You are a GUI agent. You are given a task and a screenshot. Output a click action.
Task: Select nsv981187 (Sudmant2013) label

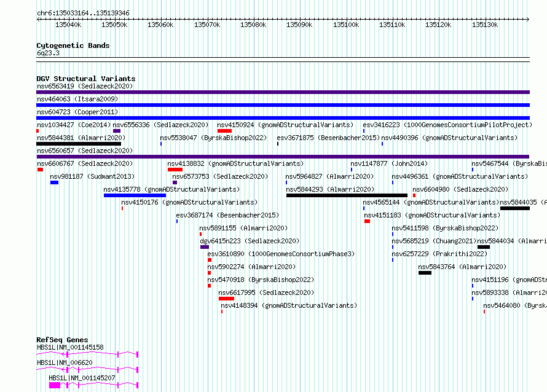[x=92, y=176]
